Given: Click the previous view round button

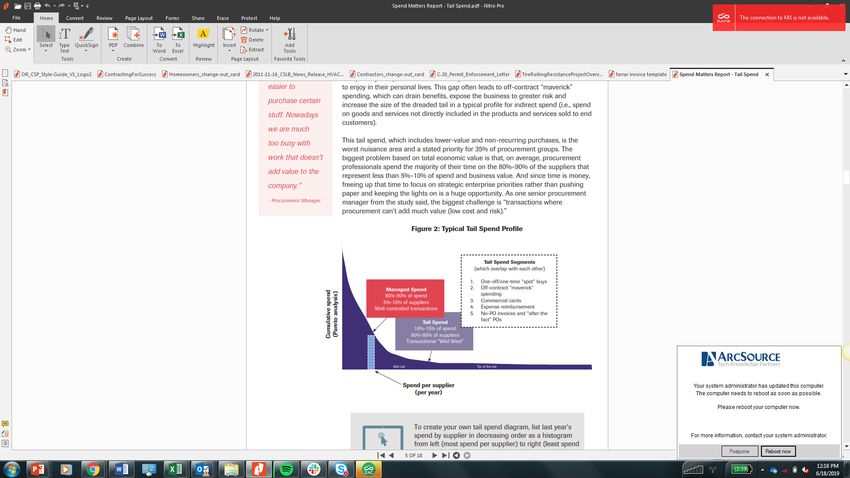Looking at the screenshot, I should coord(456,455).
